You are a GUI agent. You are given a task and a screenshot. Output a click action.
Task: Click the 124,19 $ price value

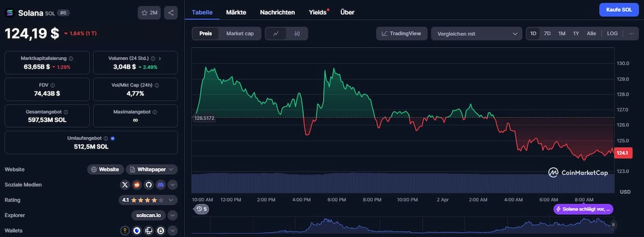[32, 33]
